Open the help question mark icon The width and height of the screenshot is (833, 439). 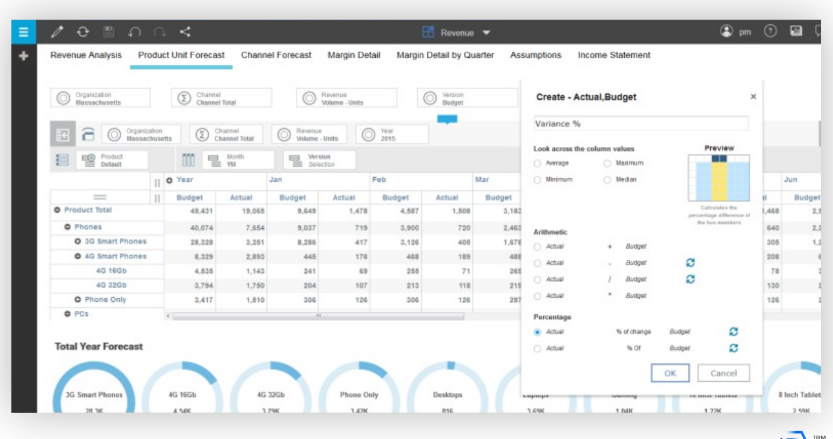[x=771, y=32]
